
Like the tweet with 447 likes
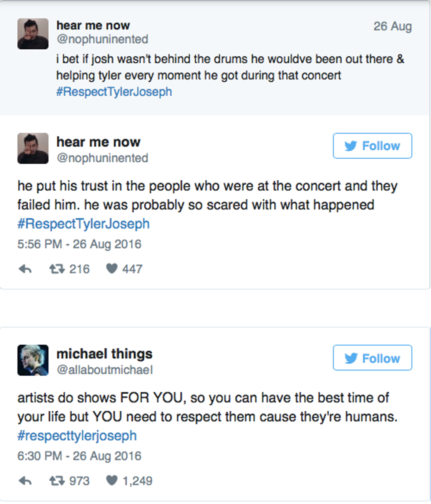pos(112,269)
